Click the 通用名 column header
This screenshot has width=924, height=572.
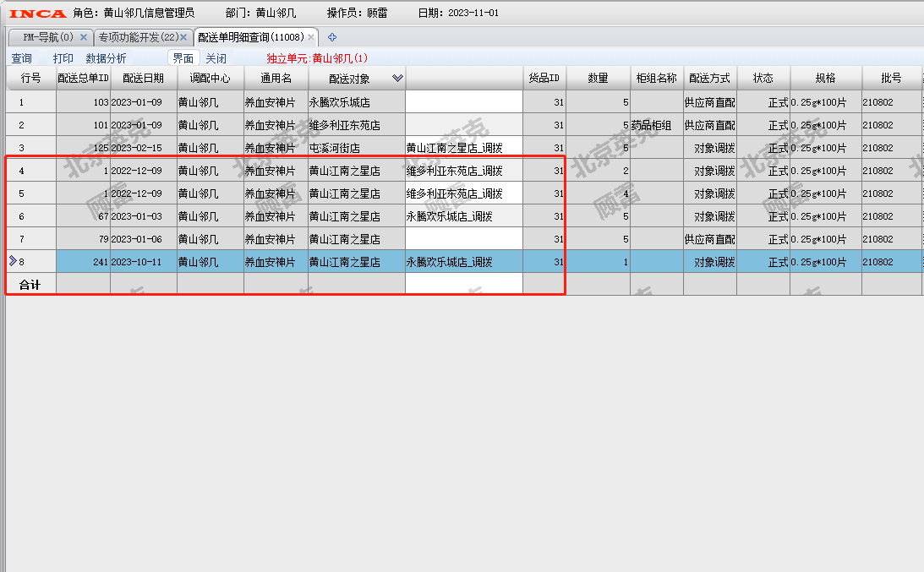[x=276, y=78]
